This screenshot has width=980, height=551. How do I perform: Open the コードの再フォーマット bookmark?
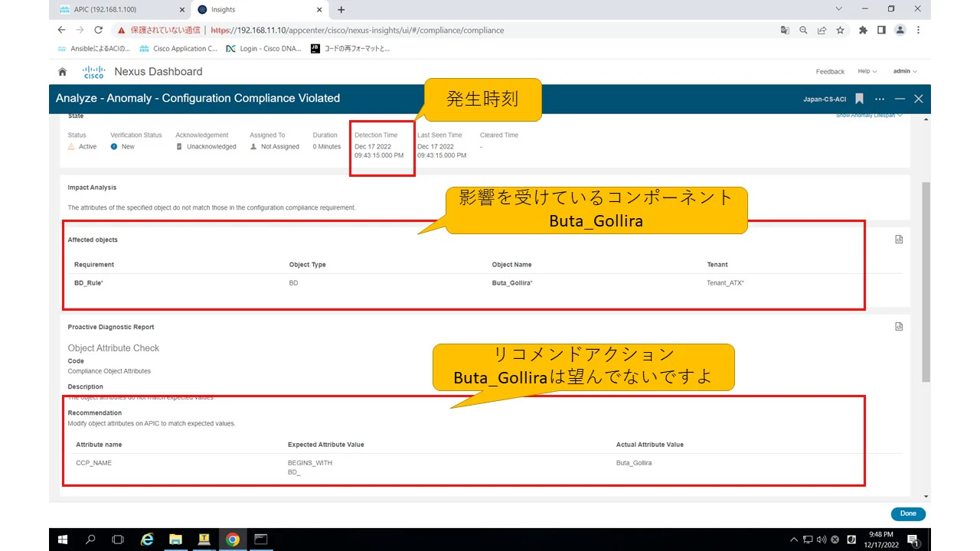pyautogui.click(x=350, y=48)
